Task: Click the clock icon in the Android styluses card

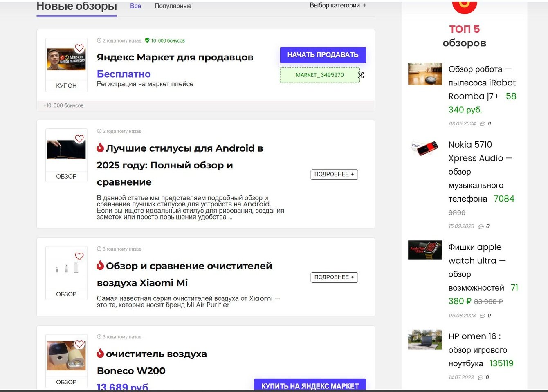Action: coord(99,131)
